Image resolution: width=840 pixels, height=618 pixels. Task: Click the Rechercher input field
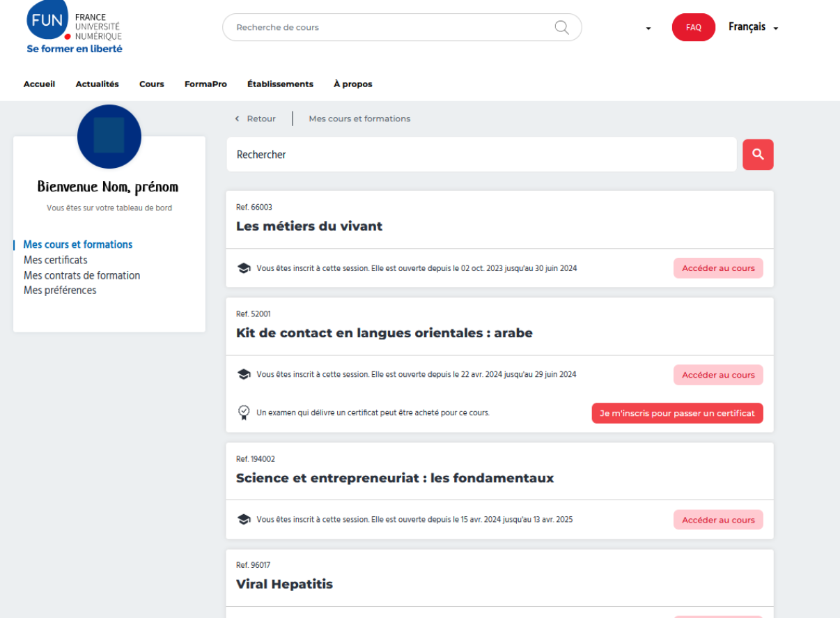tap(481, 155)
